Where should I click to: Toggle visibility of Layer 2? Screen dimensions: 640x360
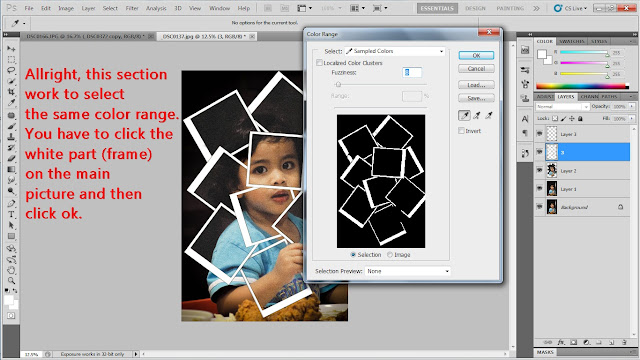(x=540, y=170)
